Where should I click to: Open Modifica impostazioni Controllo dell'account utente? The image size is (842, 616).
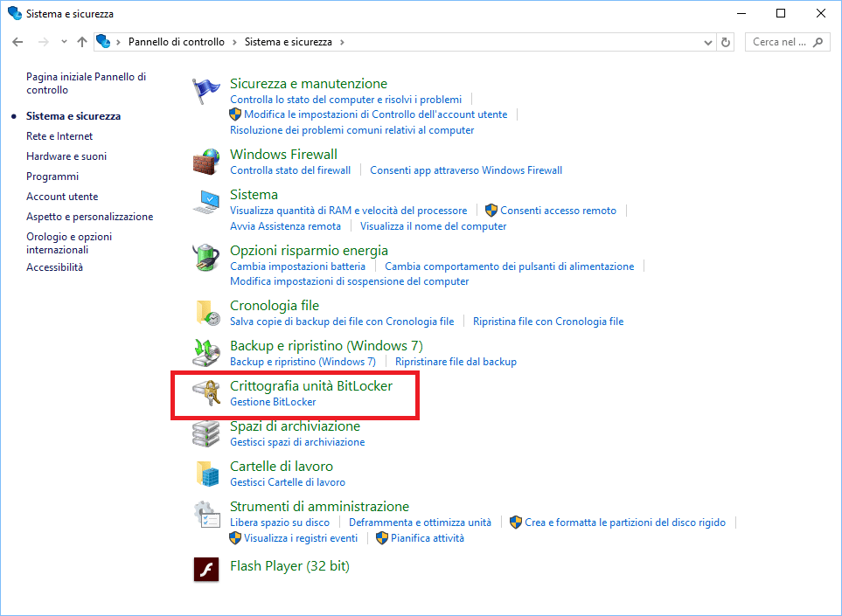375,114
